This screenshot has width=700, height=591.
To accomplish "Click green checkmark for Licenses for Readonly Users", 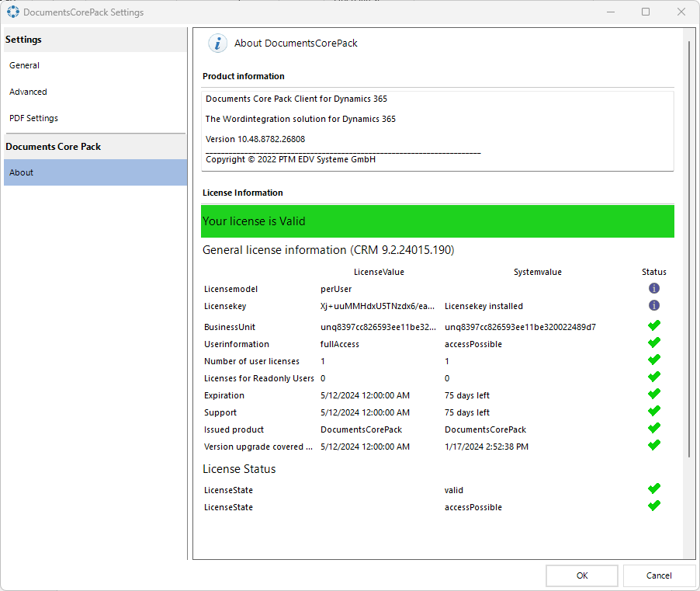I will [653, 377].
